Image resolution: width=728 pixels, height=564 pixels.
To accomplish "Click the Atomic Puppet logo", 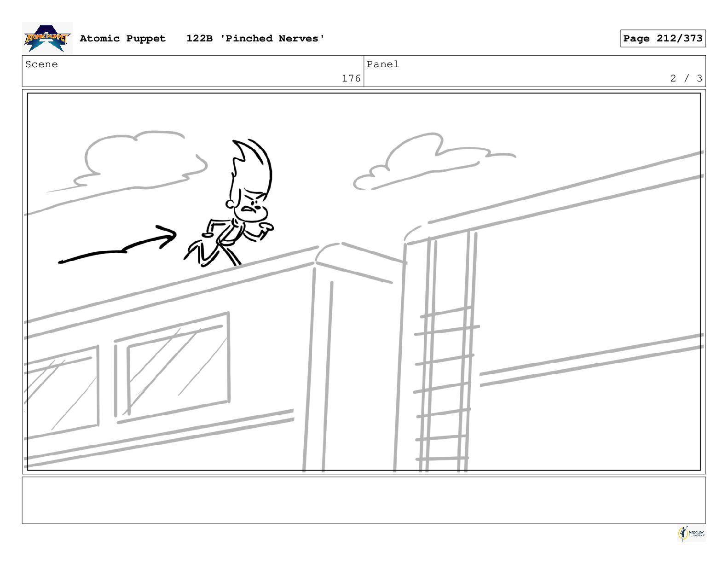I will [47, 38].
